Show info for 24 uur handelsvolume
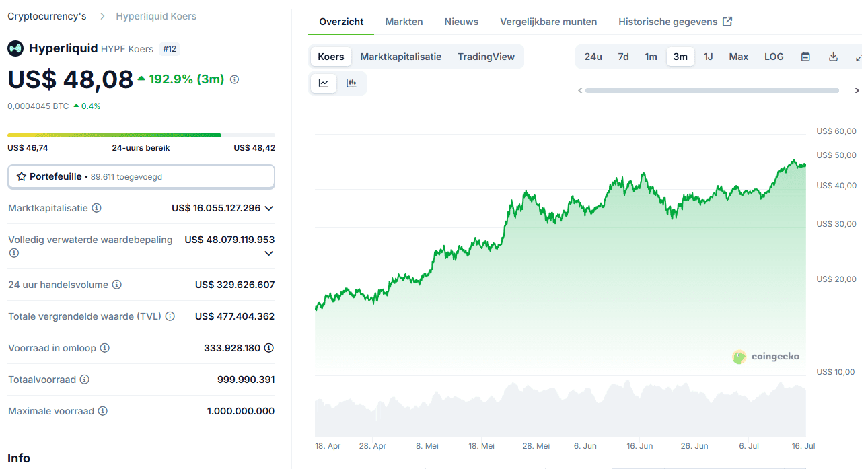 coord(116,285)
